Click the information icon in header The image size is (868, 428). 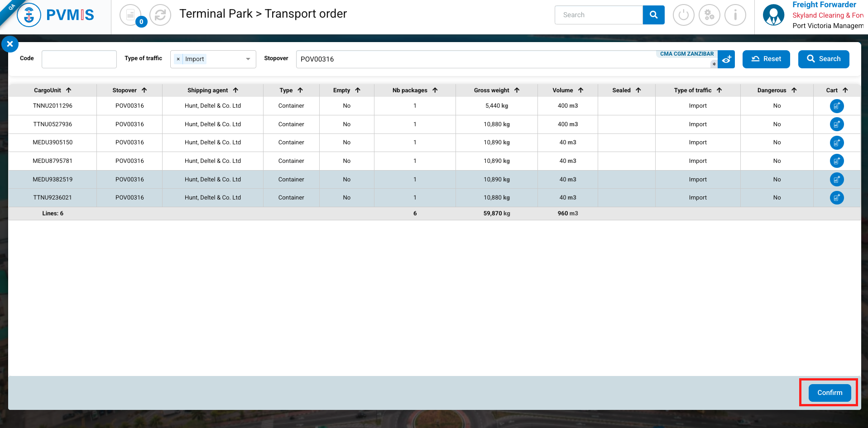coord(735,15)
